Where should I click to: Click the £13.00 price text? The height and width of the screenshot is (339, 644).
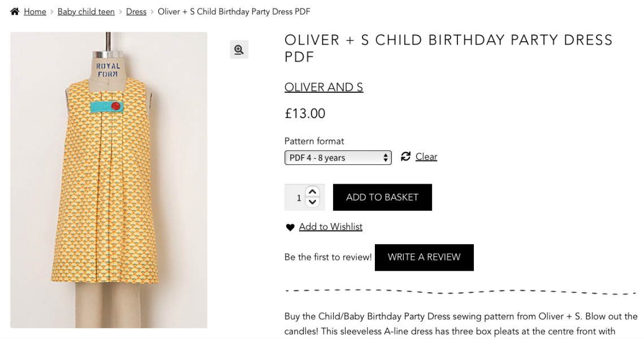tap(305, 114)
